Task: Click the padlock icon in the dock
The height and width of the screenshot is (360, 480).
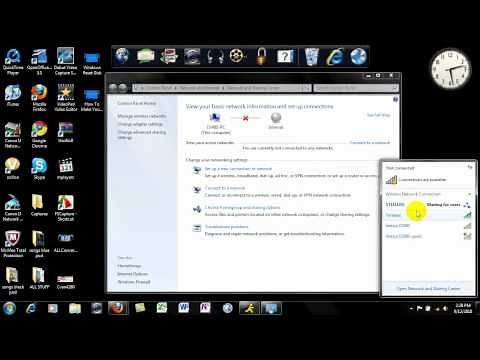Action: click(x=261, y=56)
